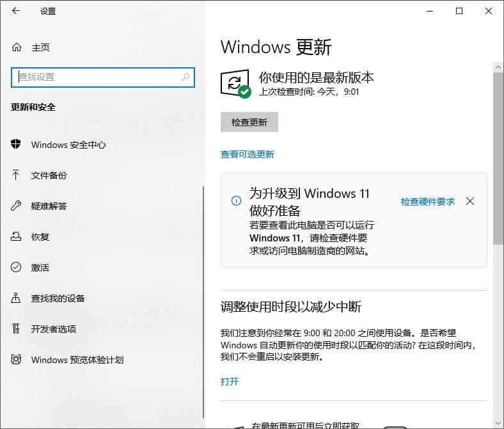The image size is (504, 429).
Task: Click the Windows Update status sync icon
Action: [235, 83]
